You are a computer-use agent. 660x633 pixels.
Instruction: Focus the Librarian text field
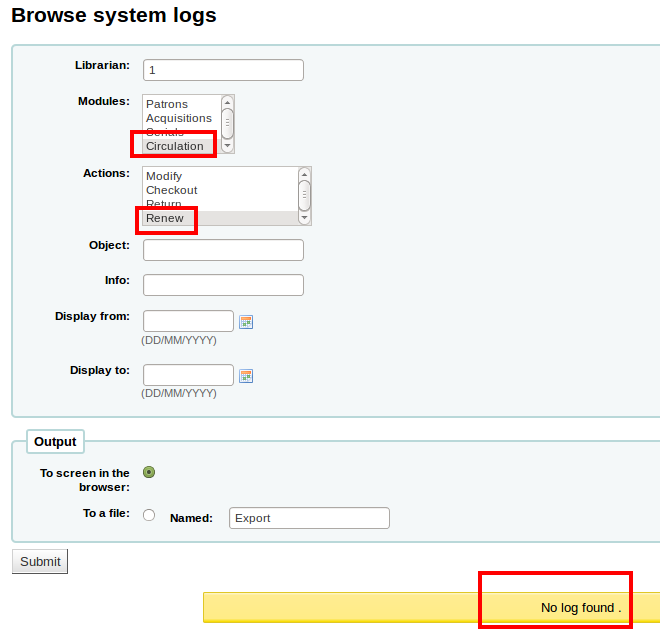(223, 70)
